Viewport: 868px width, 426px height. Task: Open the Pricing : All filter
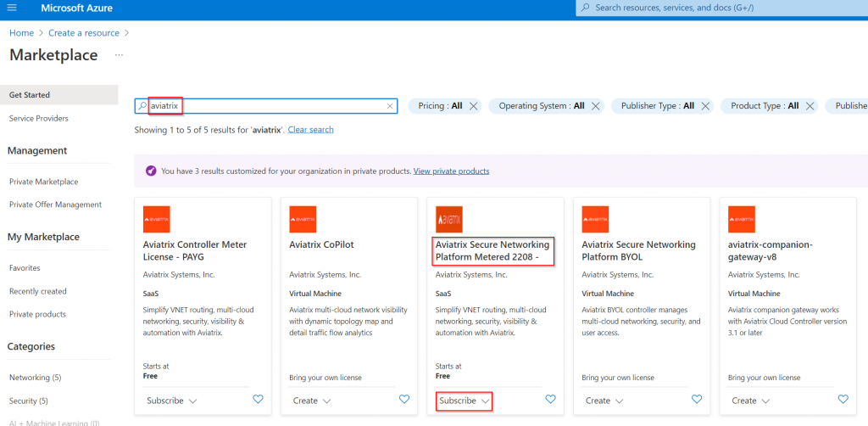click(440, 106)
